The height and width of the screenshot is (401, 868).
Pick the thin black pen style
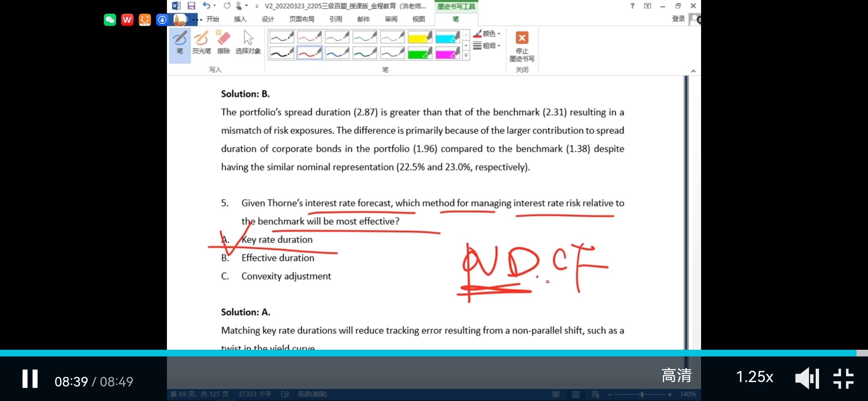point(282,37)
